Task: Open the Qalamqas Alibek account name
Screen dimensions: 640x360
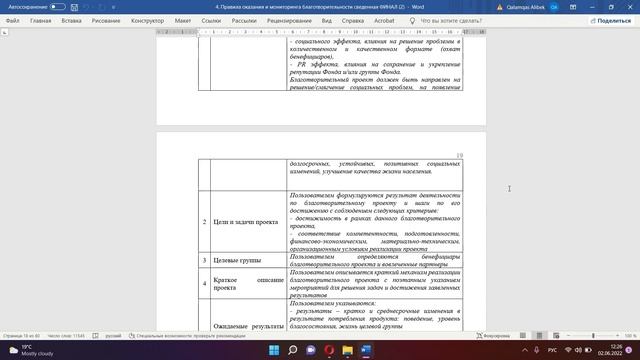Action: coord(525,7)
